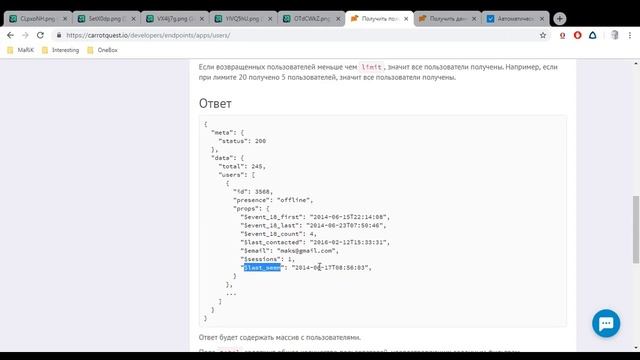Bookmark this page with the star icon

click(x=543, y=36)
